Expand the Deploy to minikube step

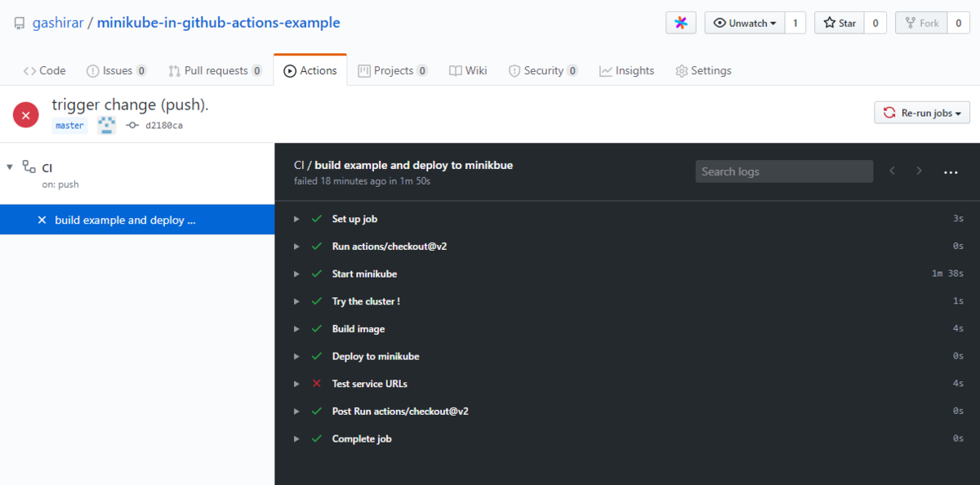point(297,356)
